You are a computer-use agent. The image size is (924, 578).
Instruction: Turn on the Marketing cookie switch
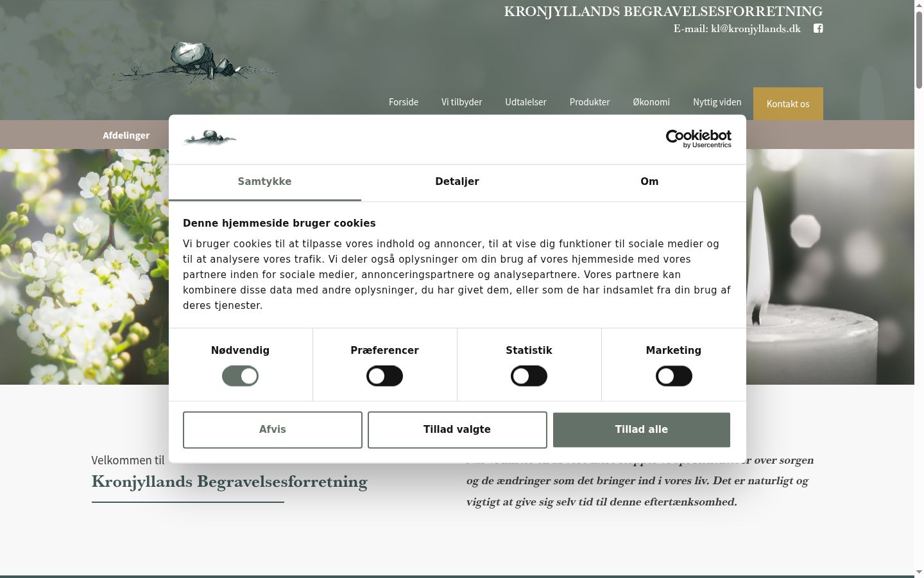[x=674, y=376]
